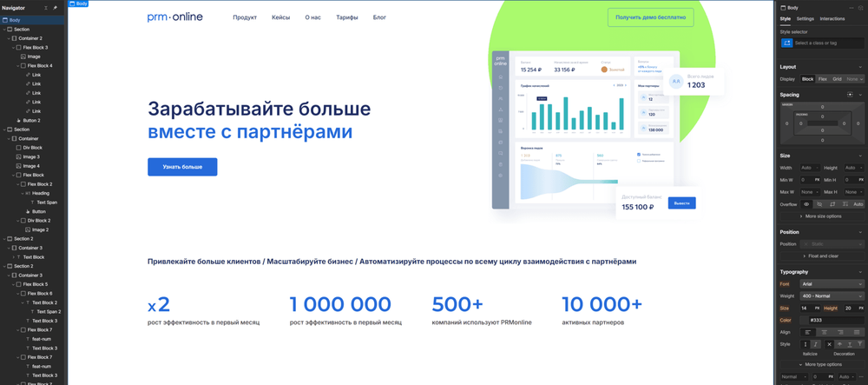The image size is (868, 385).
Task: Open the Font dropdown showing Arial
Action: click(x=832, y=284)
